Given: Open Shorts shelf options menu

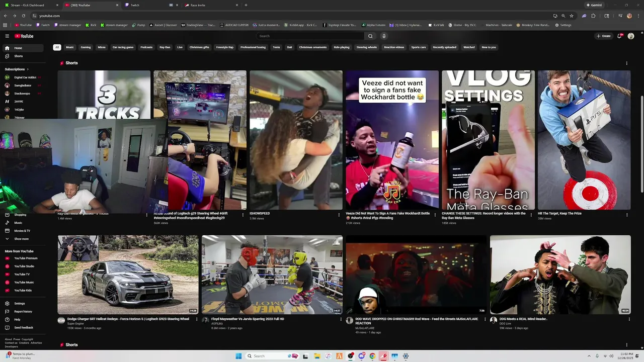Looking at the screenshot, I should (x=626, y=63).
